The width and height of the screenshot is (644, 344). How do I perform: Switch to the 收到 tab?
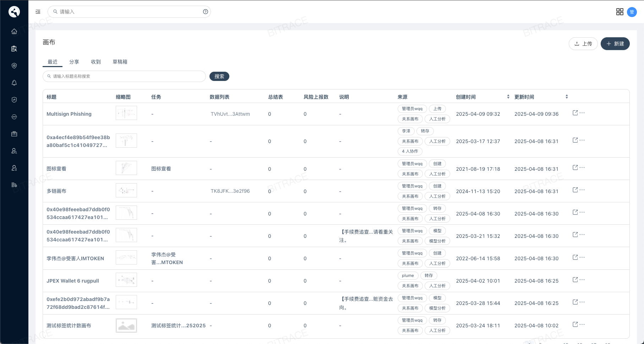point(96,62)
